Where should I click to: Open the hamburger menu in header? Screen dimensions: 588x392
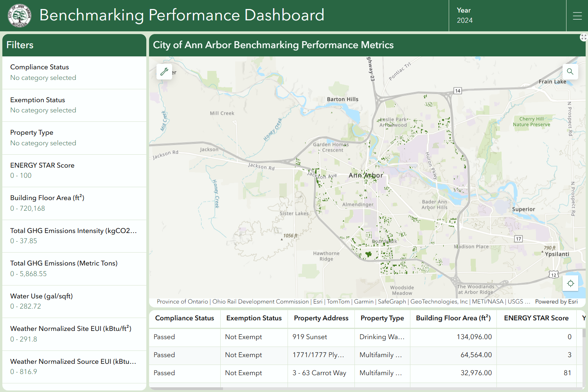point(577,16)
